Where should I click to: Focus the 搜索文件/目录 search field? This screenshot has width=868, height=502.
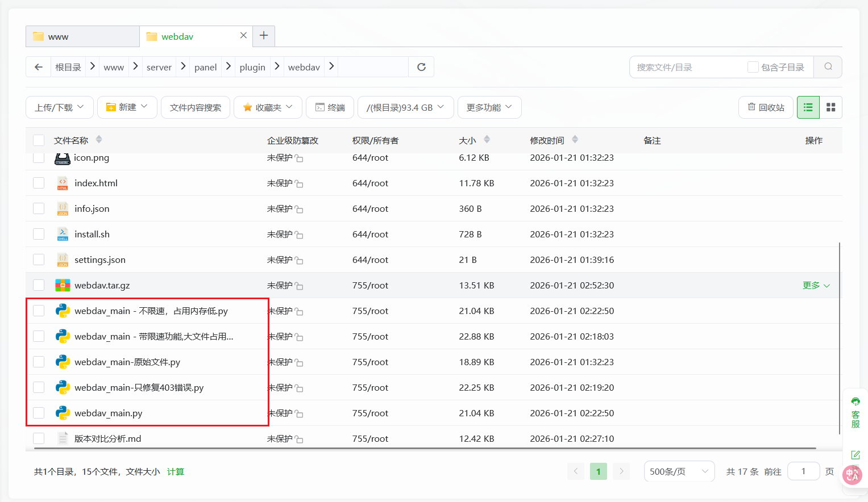(688, 67)
